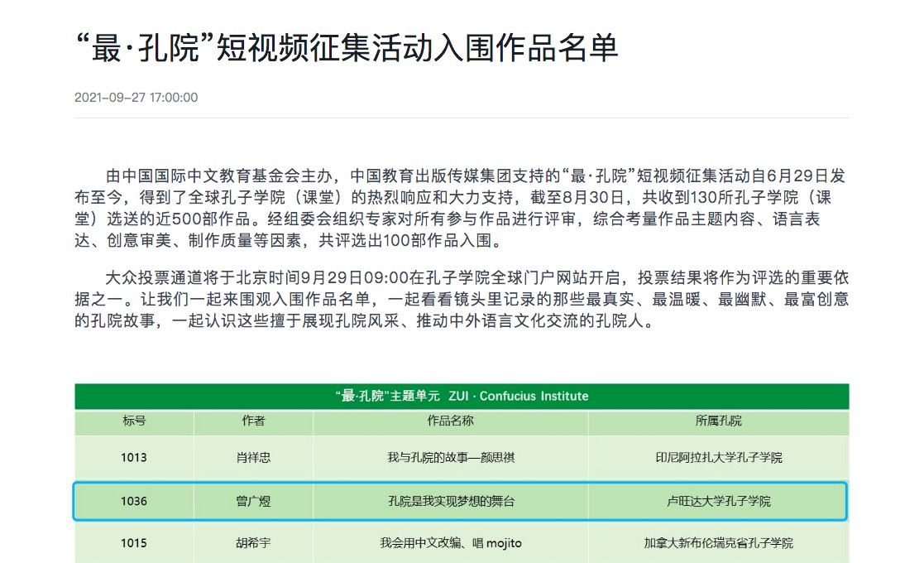This screenshot has width=924, height=563.
Task: Click author name 曾广煜
Action: click(x=253, y=501)
